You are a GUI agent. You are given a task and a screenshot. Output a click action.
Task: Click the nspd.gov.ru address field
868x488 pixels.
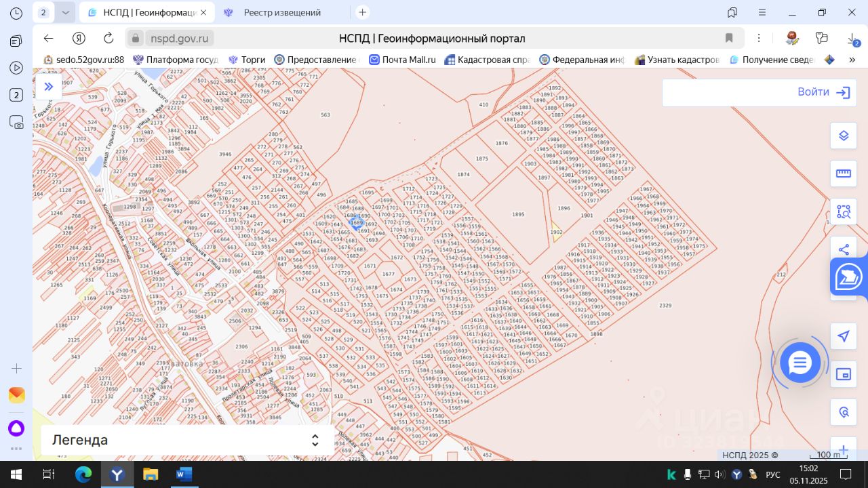[x=180, y=38]
